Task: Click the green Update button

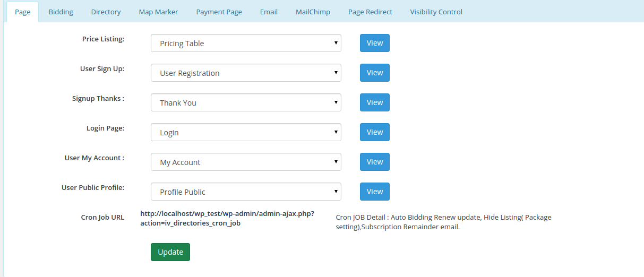Action: [170, 252]
